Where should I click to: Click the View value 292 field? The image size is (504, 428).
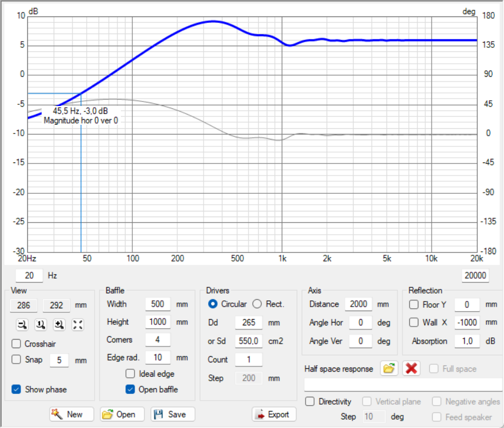[56, 305]
